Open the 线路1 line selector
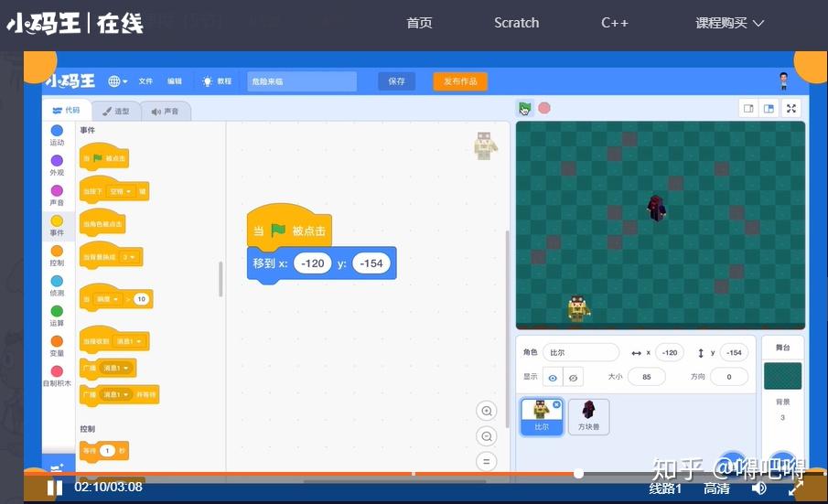This screenshot has width=828, height=504. [665, 488]
